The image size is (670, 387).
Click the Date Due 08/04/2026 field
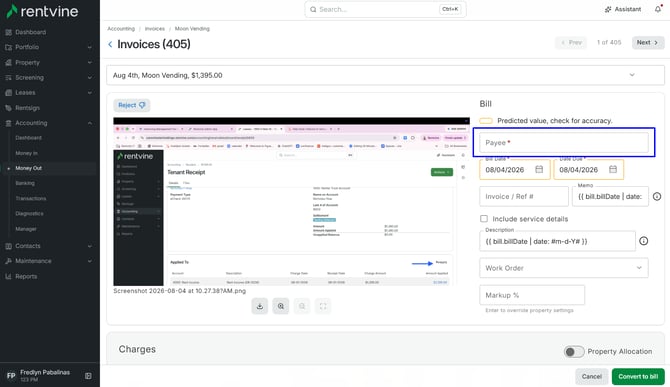pos(589,170)
